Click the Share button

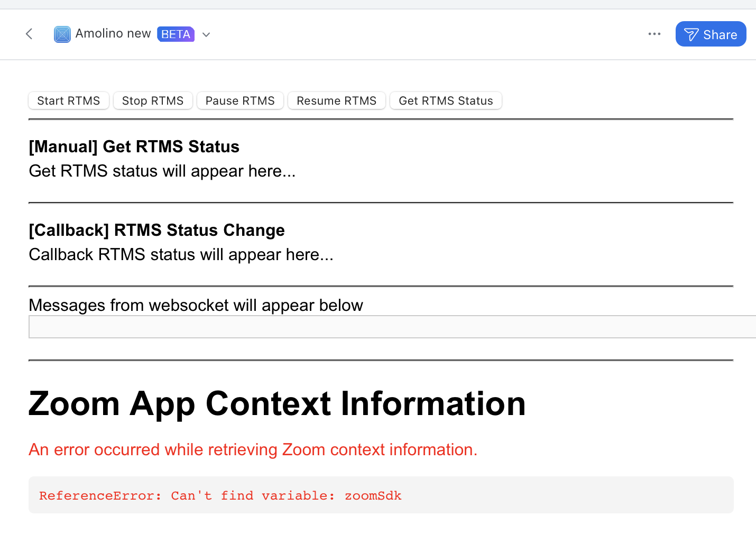point(711,34)
